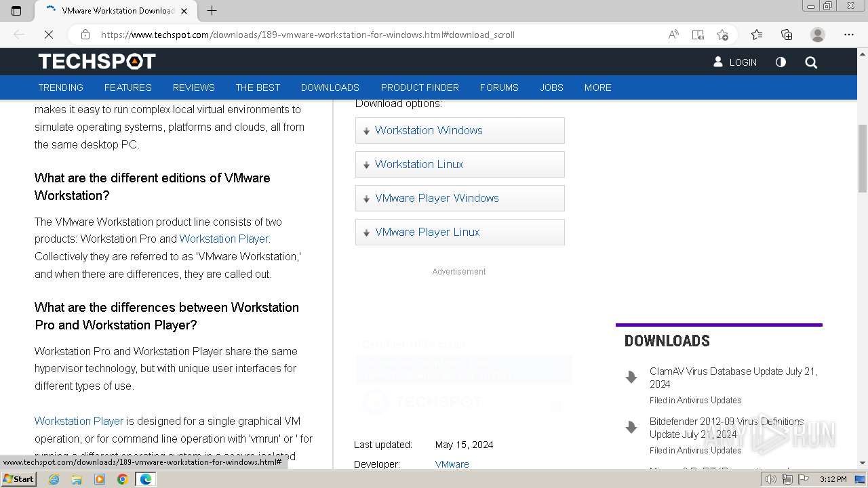Follow Workstation Player link in differences paragraph

79,421
